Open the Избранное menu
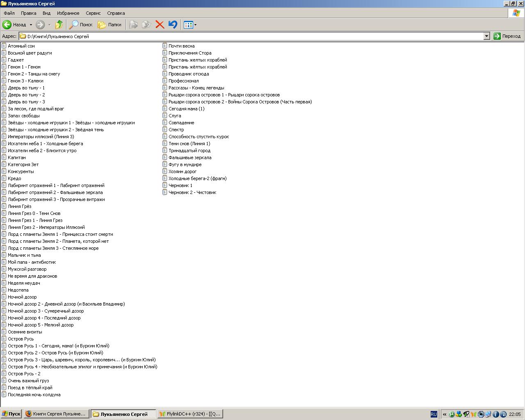 pyautogui.click(x=68, y=13)
